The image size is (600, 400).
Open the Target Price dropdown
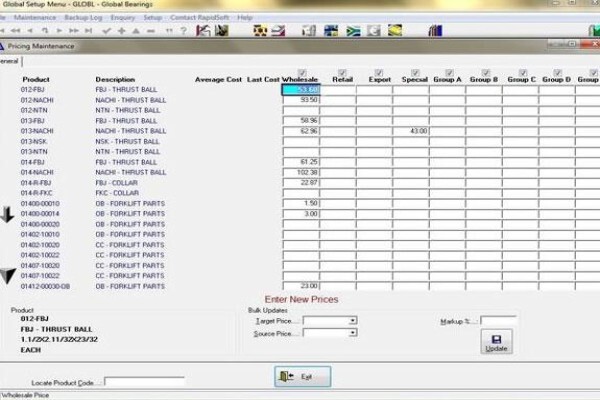353,320
